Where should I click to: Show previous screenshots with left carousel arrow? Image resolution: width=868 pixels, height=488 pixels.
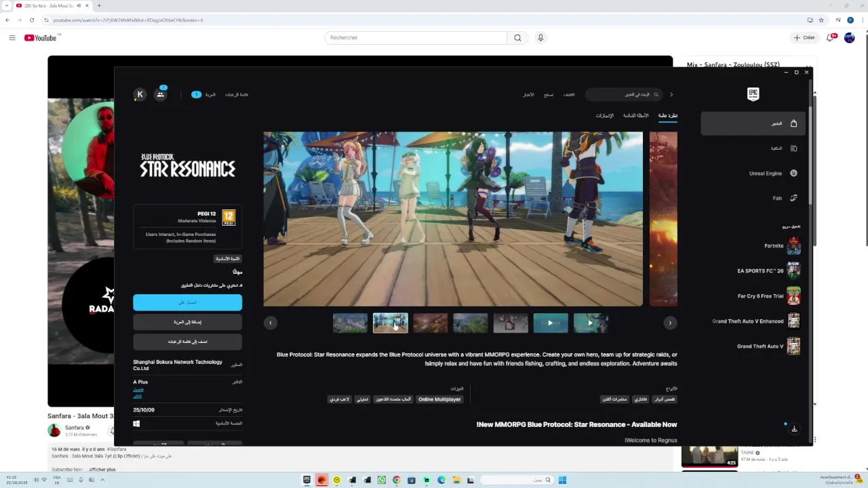[270, 323]
